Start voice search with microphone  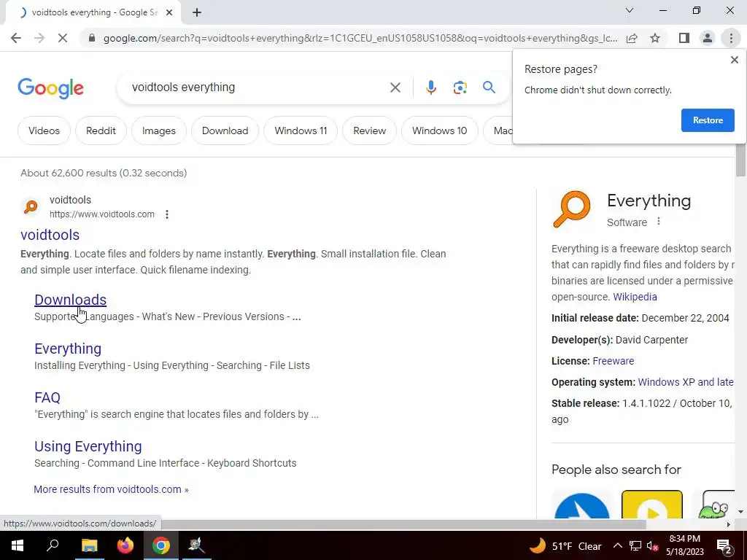coord(430,87)
